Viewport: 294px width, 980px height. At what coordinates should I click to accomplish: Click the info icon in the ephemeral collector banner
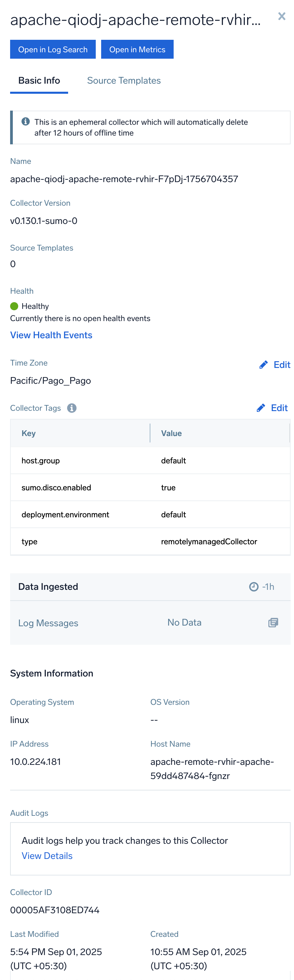[26, 121]
